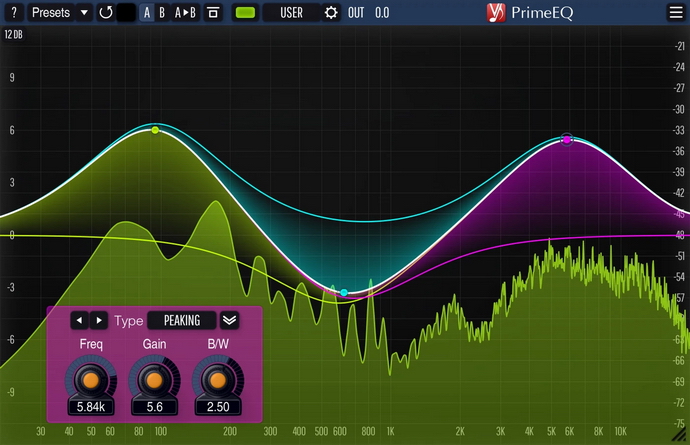This screenshot has height=445, width=690.
Task: Open the question mark help button
Action: 14,12
